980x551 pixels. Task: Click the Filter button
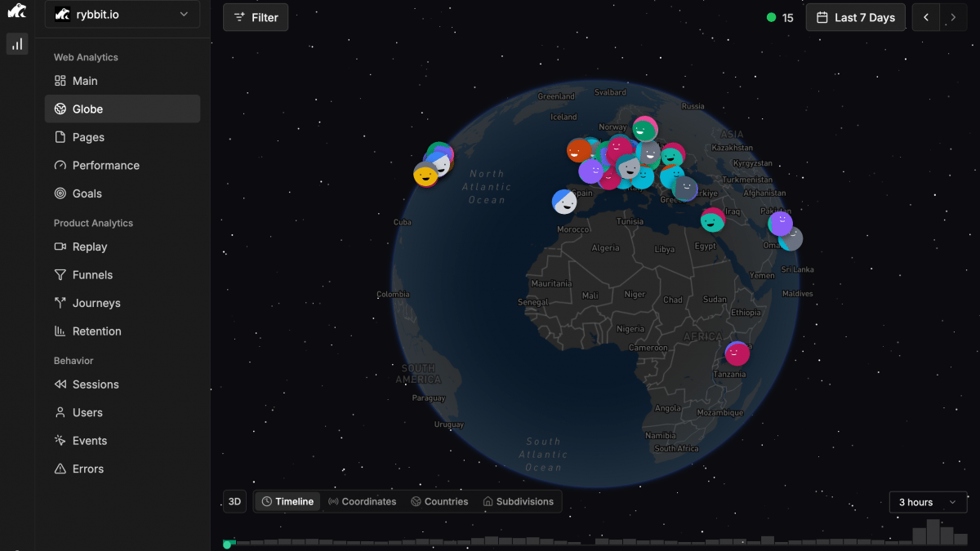(x=256, y=18)
